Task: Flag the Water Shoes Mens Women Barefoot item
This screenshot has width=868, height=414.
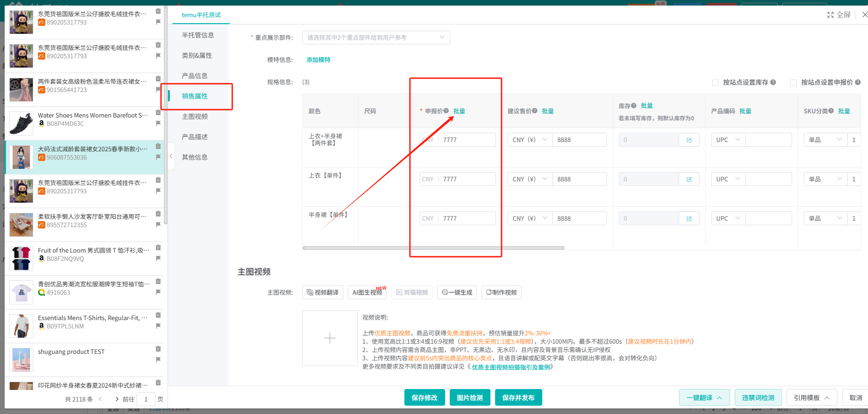Action: coord(158,123)
